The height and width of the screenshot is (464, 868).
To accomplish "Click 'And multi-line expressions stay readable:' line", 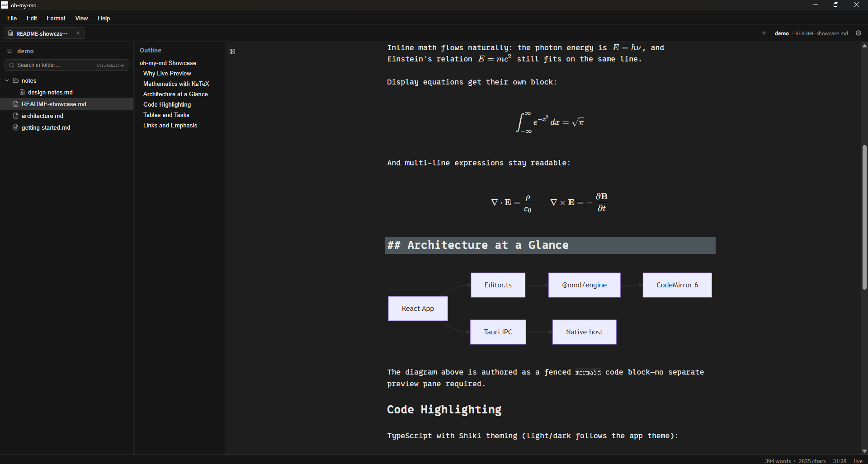I will click(x=479, y=163).
